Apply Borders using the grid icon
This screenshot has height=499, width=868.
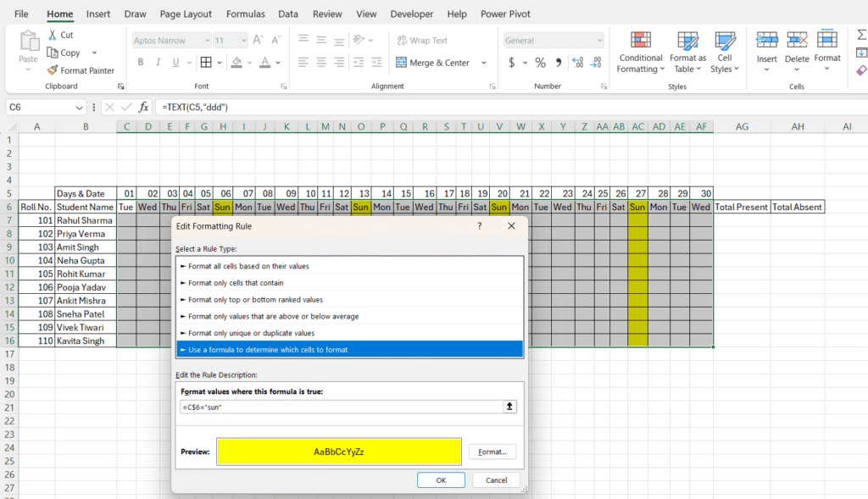[206, 62]
